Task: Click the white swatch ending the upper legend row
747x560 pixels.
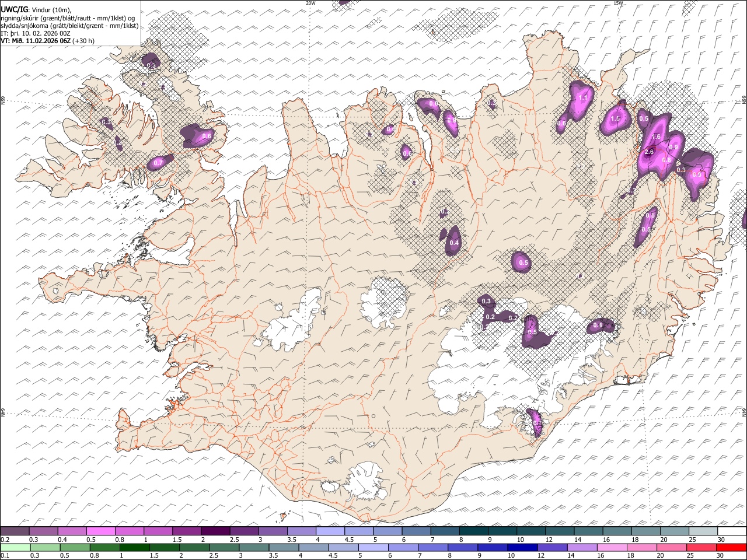Action: [x=732, y=531]
